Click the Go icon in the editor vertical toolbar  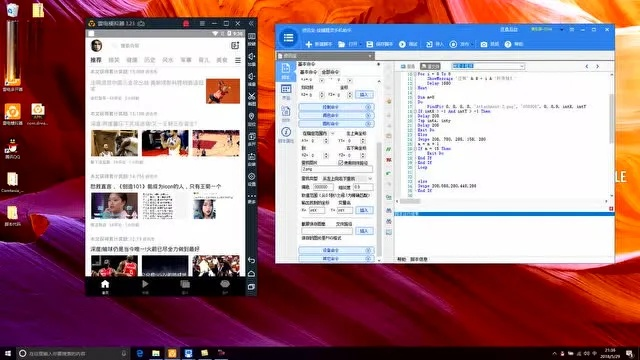point(389,198)
